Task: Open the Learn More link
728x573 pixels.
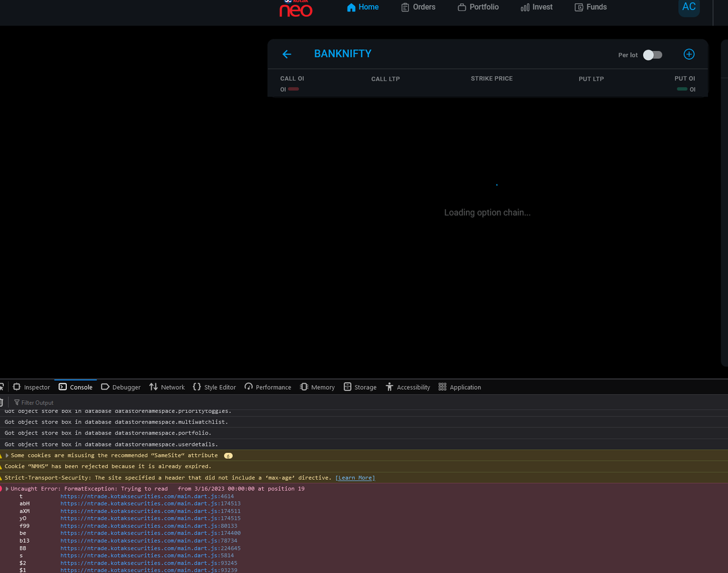Action: pyautogui.click(x=355, y=478)
